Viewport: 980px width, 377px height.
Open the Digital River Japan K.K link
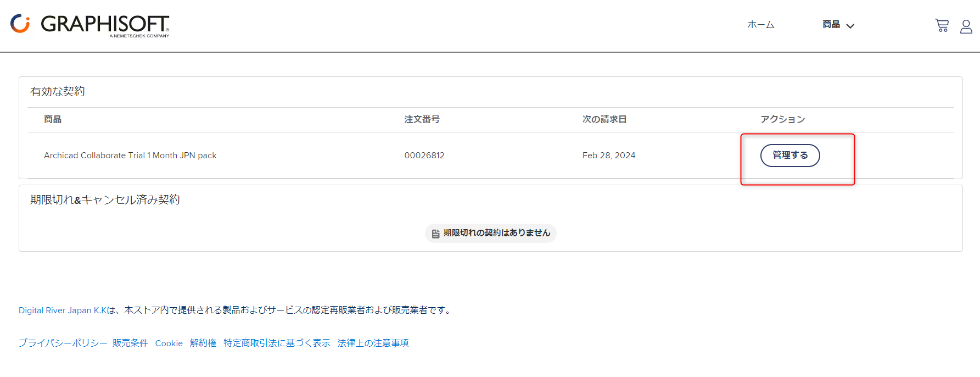click(63, 311)
